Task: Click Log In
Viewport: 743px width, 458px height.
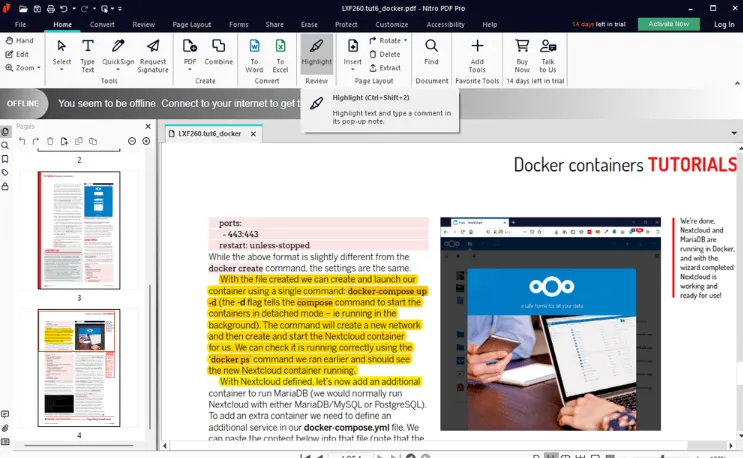Action: [724, 25]
